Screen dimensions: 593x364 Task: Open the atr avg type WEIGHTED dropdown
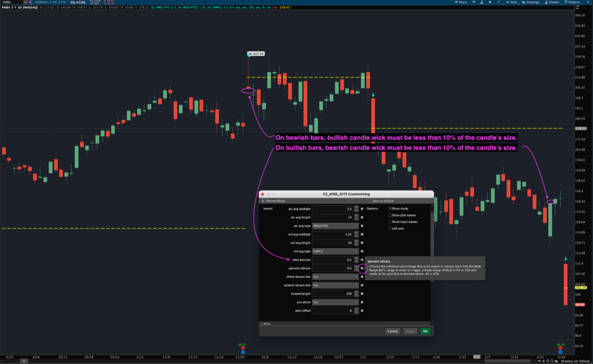(x=334, y=226)
